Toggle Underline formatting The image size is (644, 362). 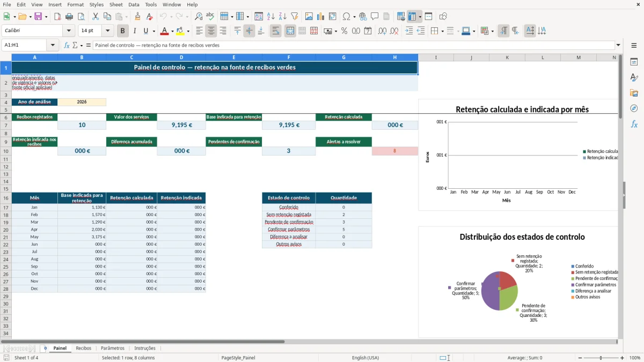tap(146, 31)
